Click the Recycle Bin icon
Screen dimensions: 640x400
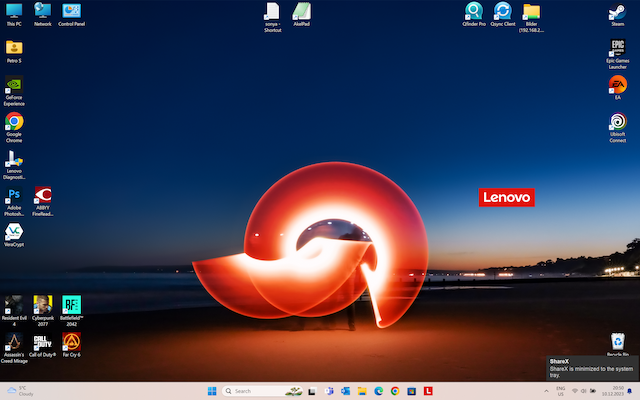617,343
